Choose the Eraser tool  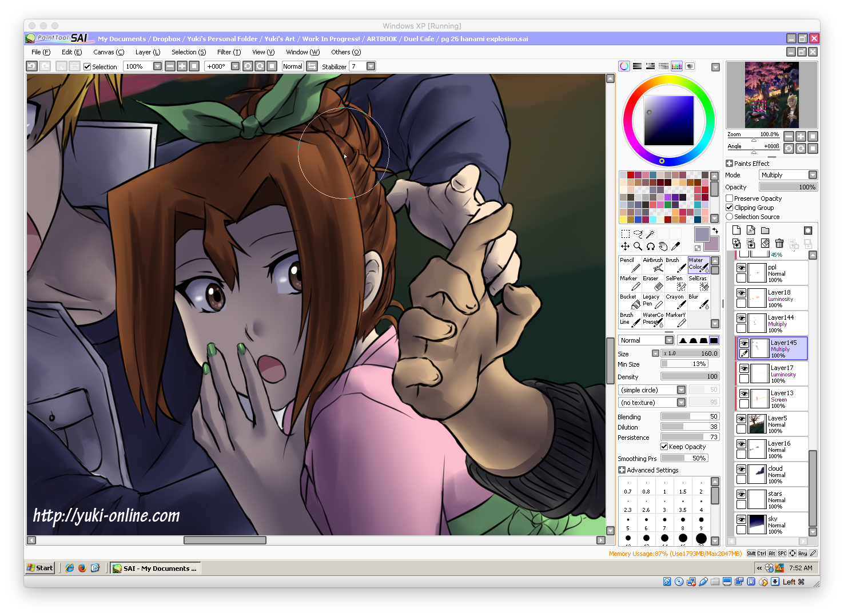point(653,283)
